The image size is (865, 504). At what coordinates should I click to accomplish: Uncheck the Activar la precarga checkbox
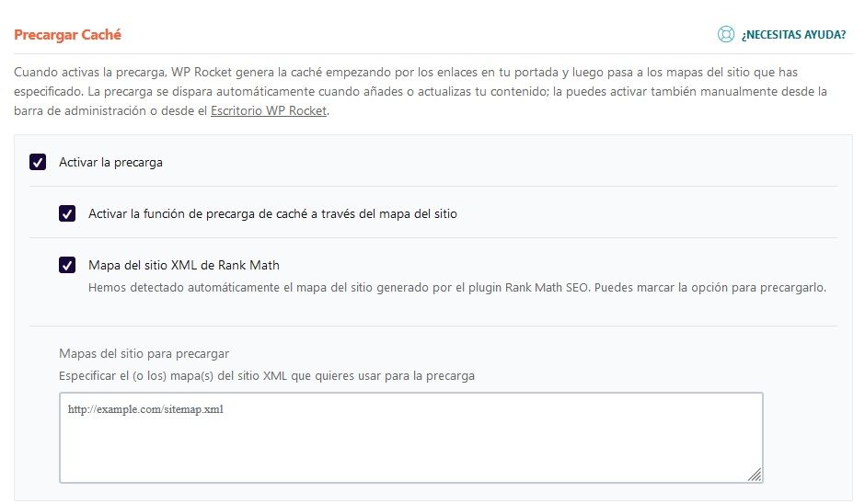point(38,162)
